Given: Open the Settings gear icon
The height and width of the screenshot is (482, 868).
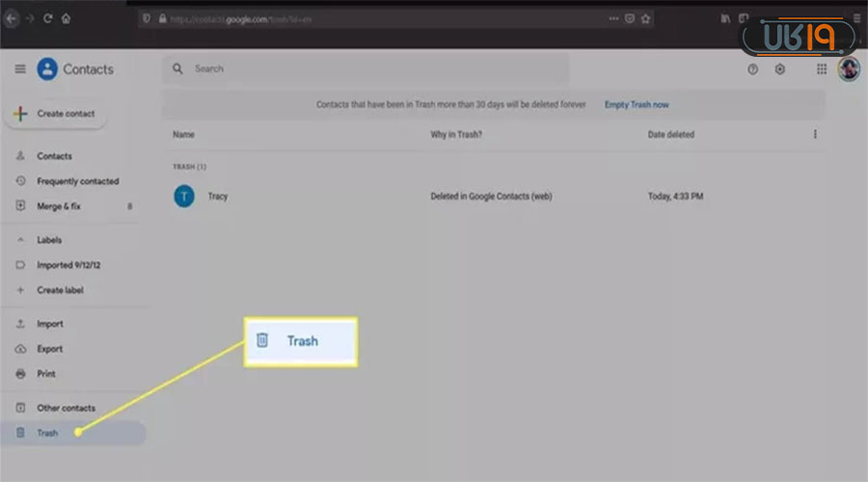Looking at the screenshot, I should pyautogui.click(x=780, y=69).
